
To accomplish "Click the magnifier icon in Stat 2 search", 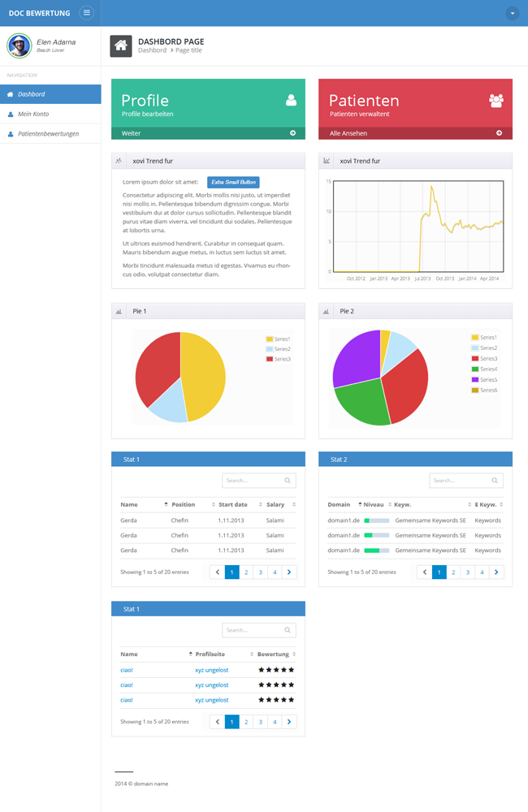I will tap(495, 481).
